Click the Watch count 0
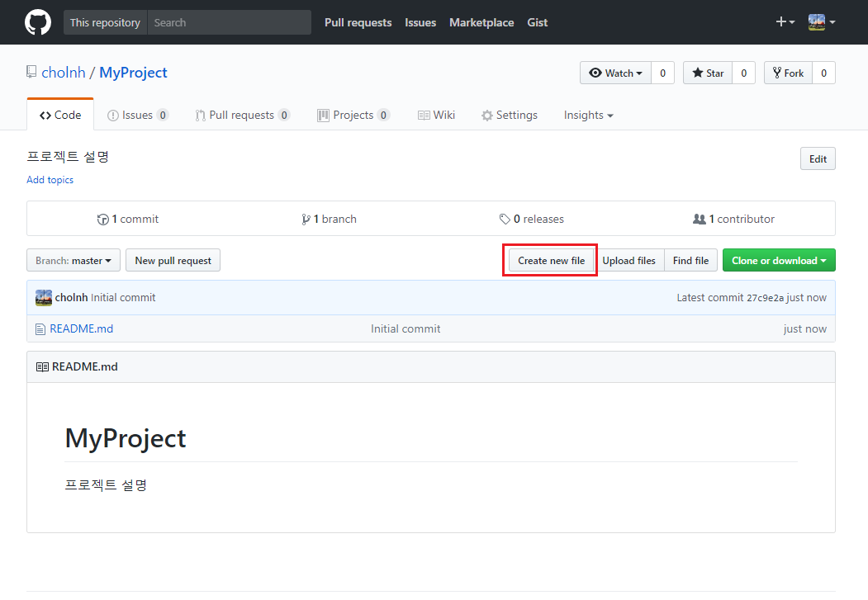The height and width of the screenshot is (600, 868). (x=662, y=73)
